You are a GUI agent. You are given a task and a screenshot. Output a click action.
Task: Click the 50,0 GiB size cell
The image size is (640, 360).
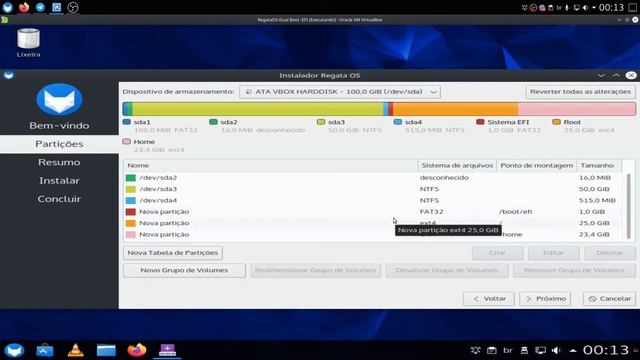(x=594, y=189)
